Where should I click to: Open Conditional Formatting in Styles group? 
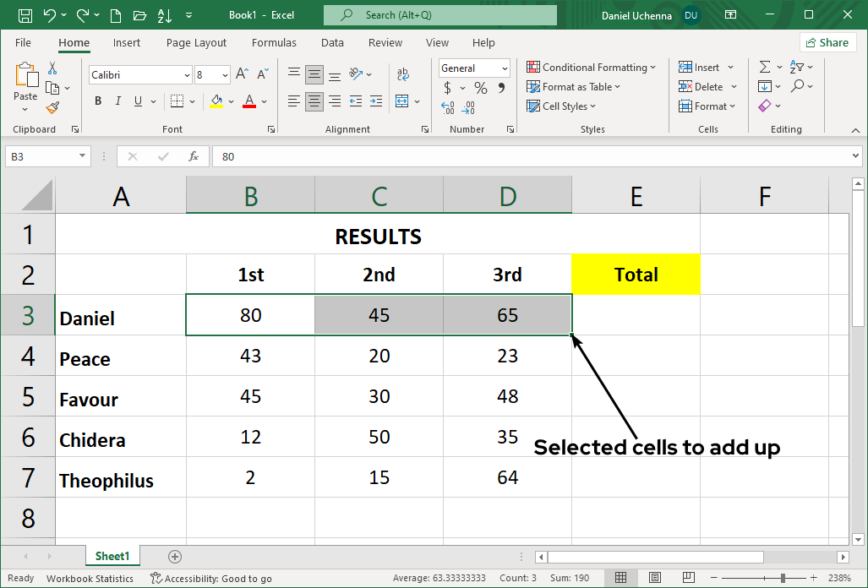[591, 67]
